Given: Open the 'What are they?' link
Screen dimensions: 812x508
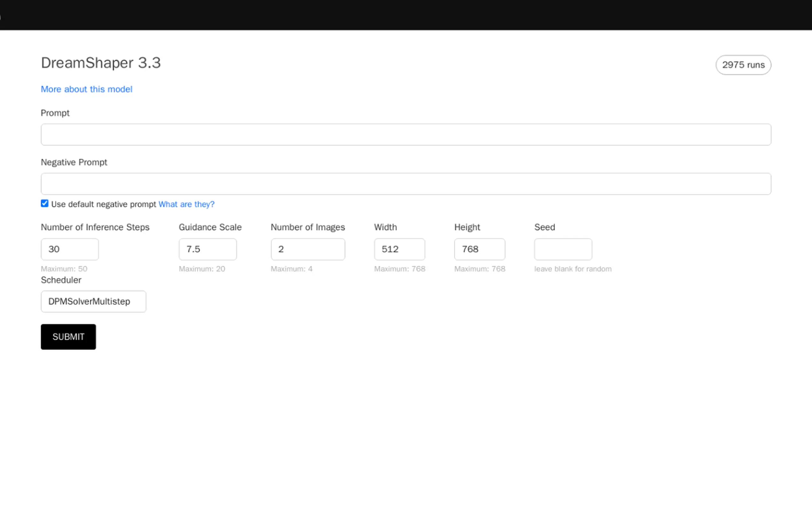Looking at the screenshot, I should [186, 204].
